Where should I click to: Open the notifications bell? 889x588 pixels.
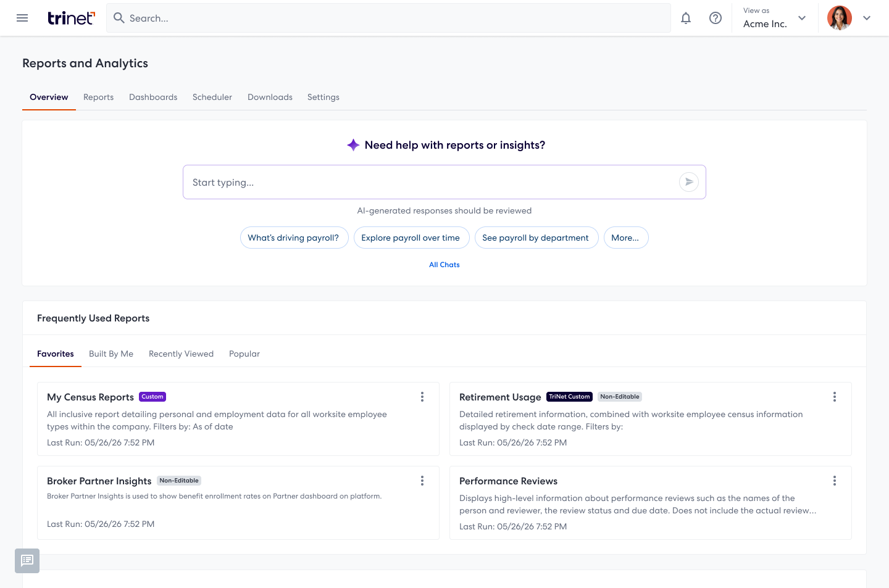click(686, 18)
